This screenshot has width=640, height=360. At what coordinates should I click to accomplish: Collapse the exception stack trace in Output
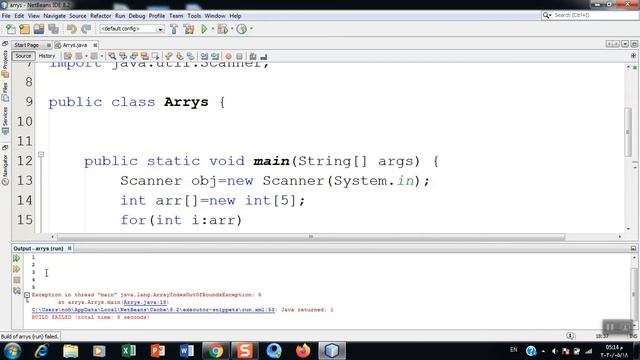pos(27,295)
